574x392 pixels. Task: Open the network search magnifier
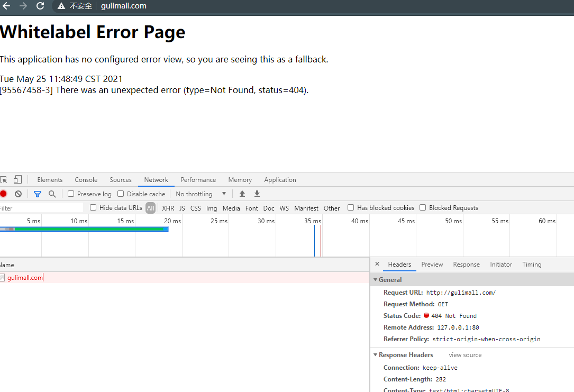point(52,194)
